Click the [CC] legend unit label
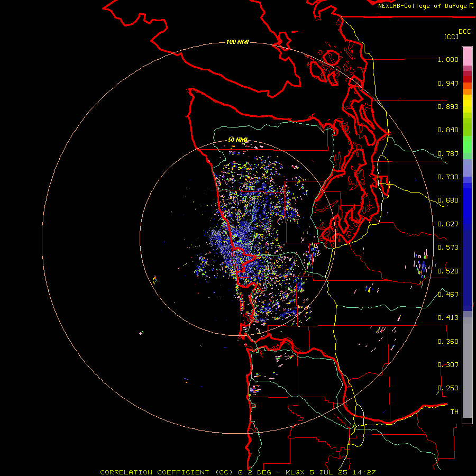 click(x=452, y=36)
